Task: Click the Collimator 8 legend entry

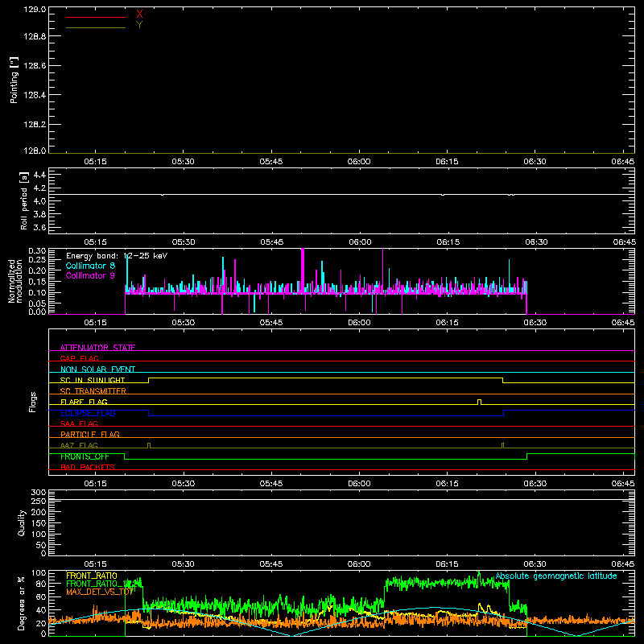Action: coord(90,266)
